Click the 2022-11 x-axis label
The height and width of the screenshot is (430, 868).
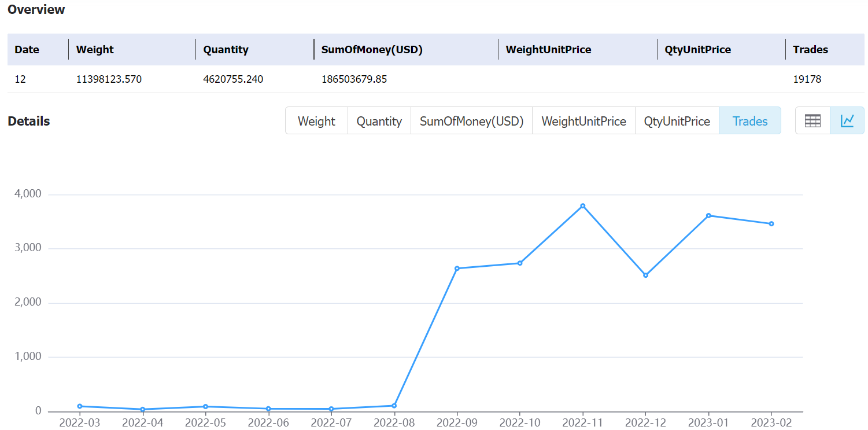pos(583,423)
